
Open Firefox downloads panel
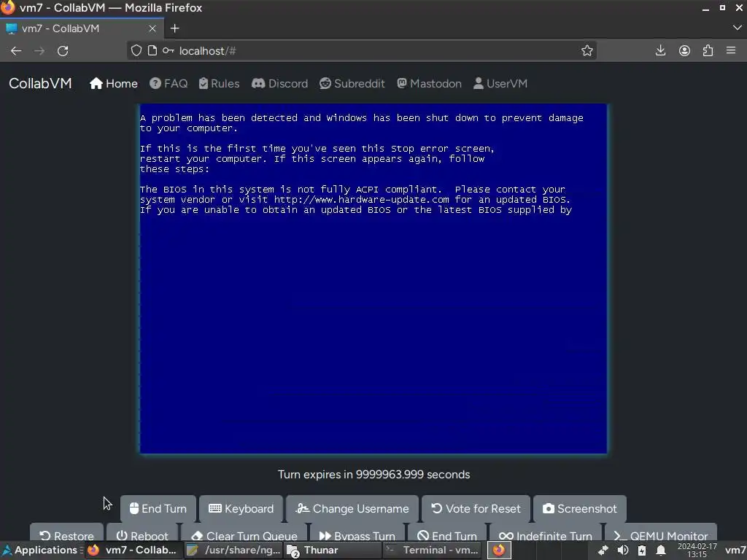[660, 50]
